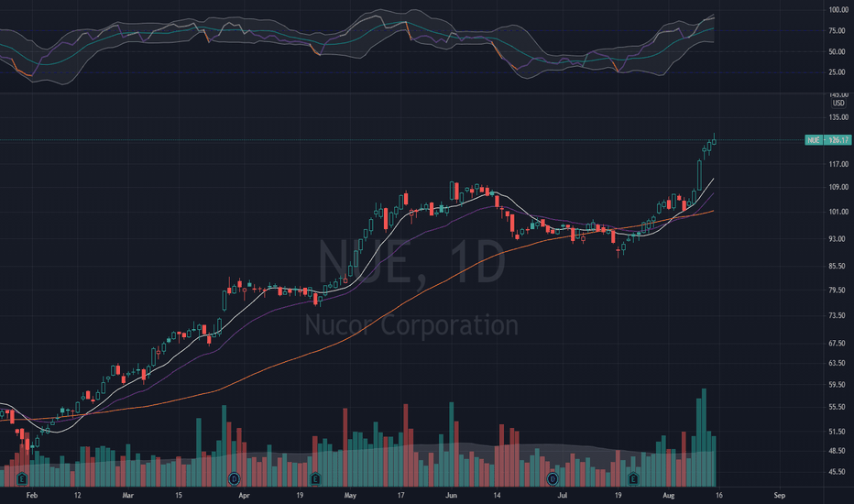Click the 17 date label on time axis
Image resolution: width=854 pixels, height=504 pixels.
[x=400, y=495]
